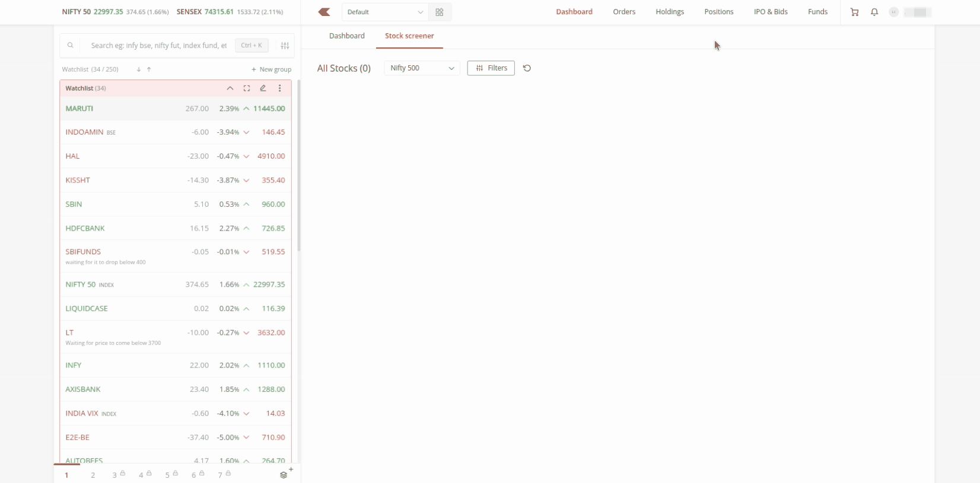Select locked watchlist page 3
Image resolution: width=980 pixels, height=483 pixels.
(x=117, y=475)
